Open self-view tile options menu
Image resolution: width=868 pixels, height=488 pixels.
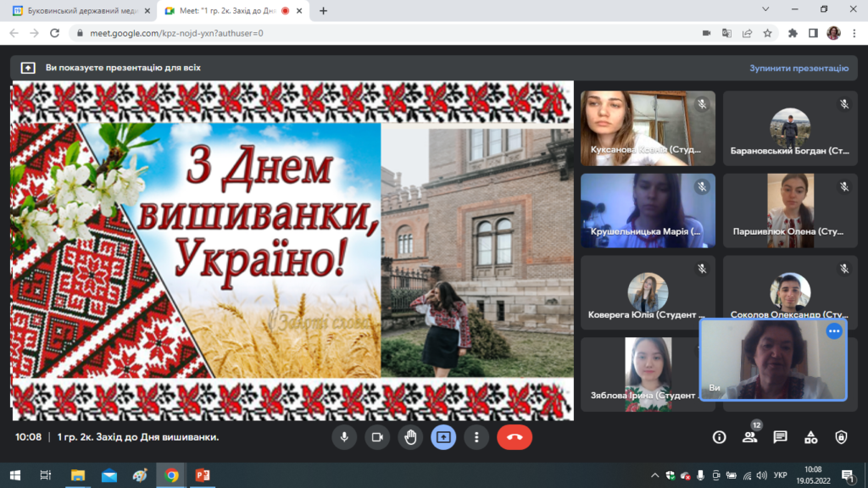click(x=834, y=331)
